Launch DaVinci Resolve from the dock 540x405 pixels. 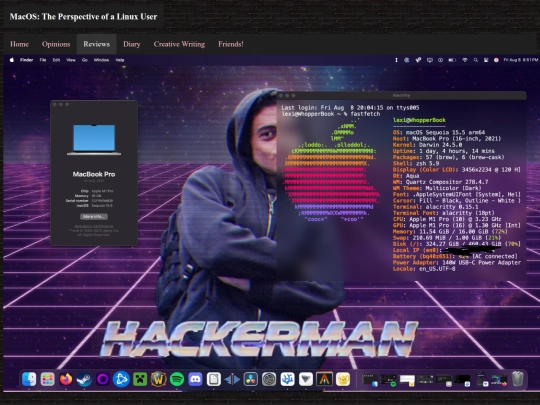click(x=250, y=380)
